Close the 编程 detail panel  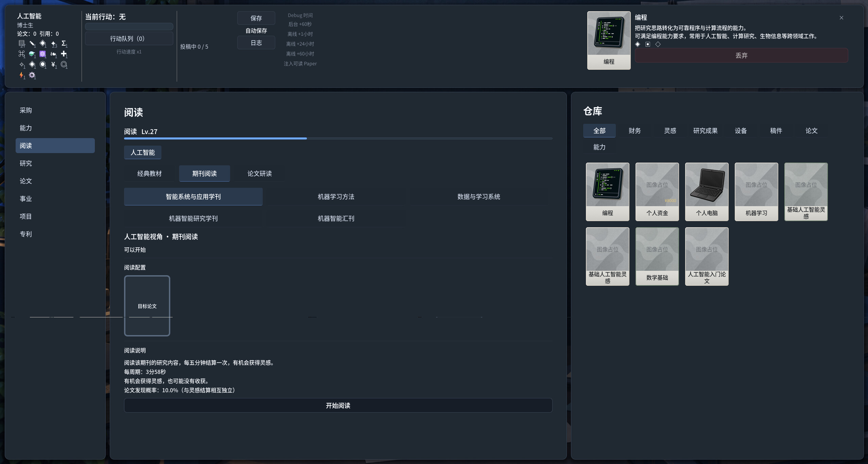point(841,18)
